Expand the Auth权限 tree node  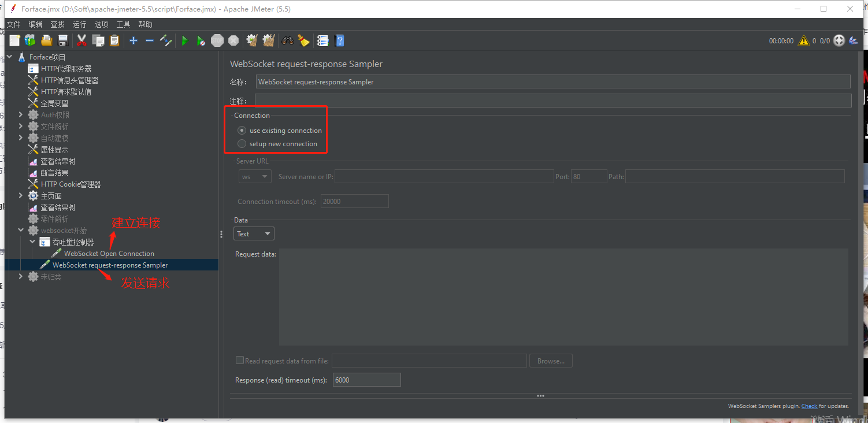[21, 115]
